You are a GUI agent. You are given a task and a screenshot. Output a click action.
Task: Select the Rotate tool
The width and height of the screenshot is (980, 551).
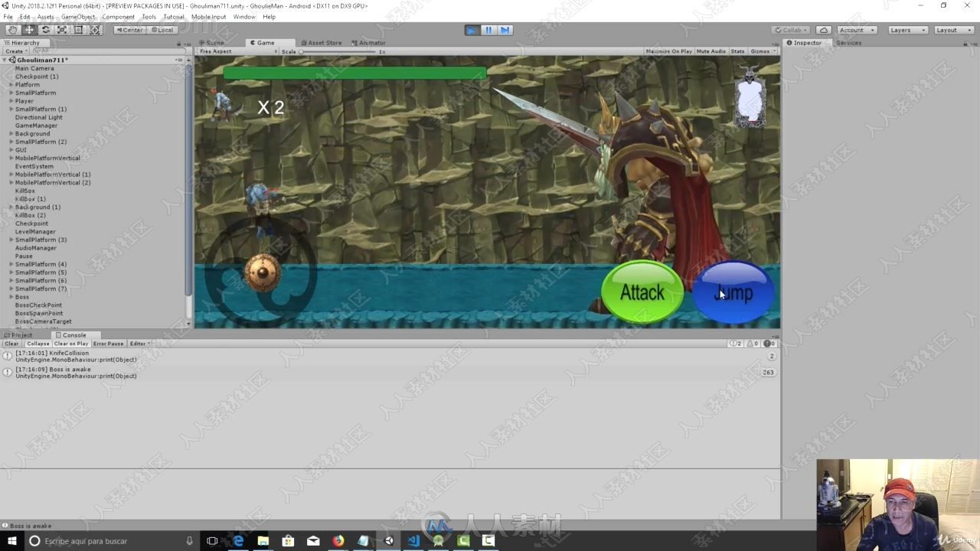point(46,30)
